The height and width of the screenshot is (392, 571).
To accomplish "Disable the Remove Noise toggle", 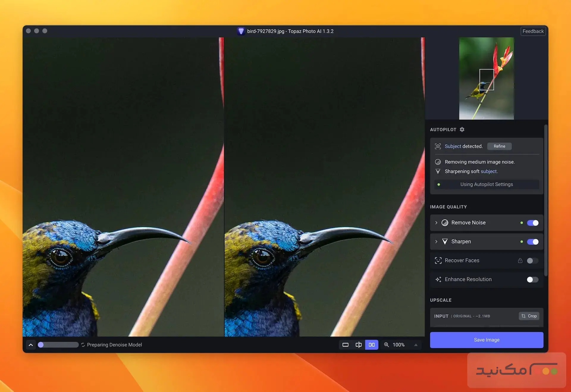I will click(532, 222).
